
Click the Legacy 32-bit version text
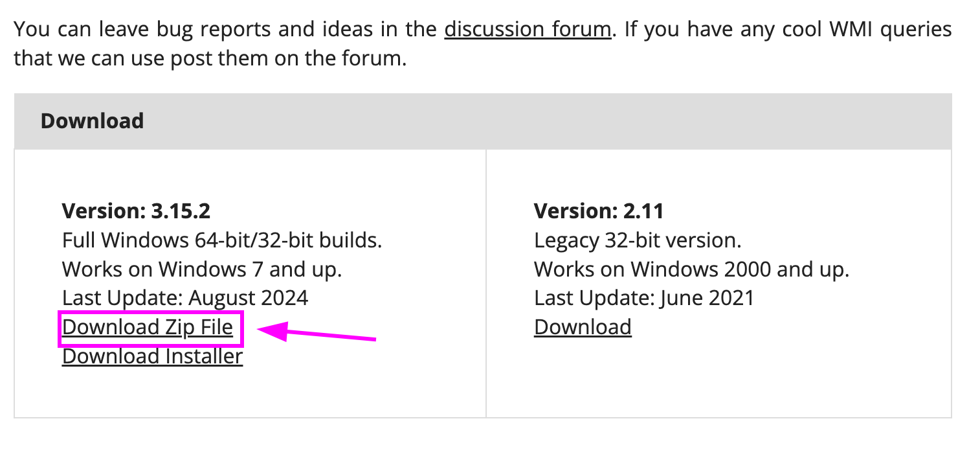637,240
